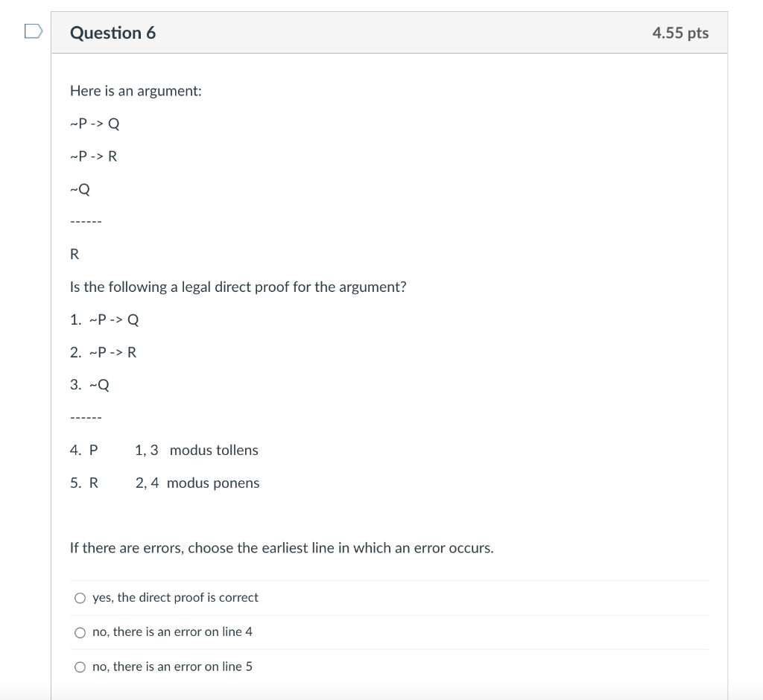763x700 pixels.
Task: Select "no, there is an error on line 5"
Action: [x=80, y=666]
